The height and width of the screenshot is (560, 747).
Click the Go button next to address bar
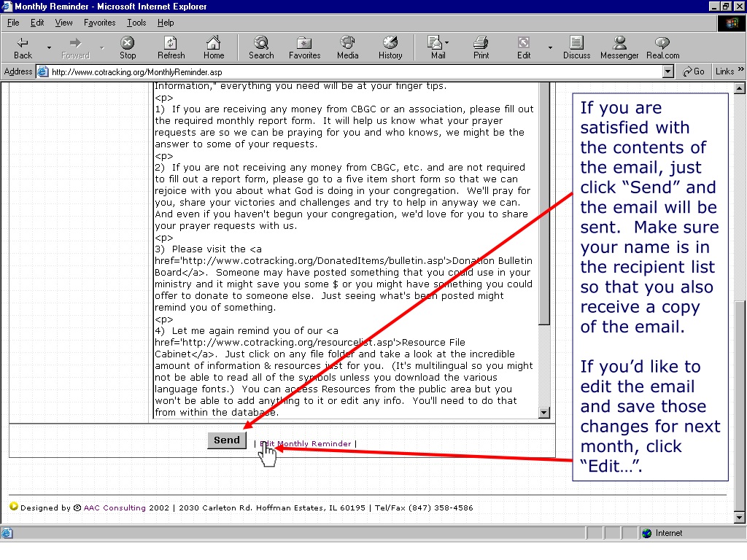694,71
